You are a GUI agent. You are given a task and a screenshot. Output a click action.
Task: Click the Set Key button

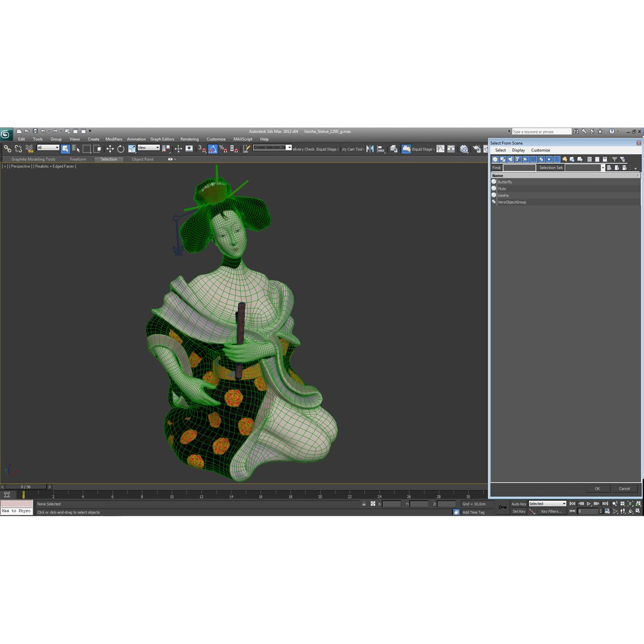pos(518,512)
